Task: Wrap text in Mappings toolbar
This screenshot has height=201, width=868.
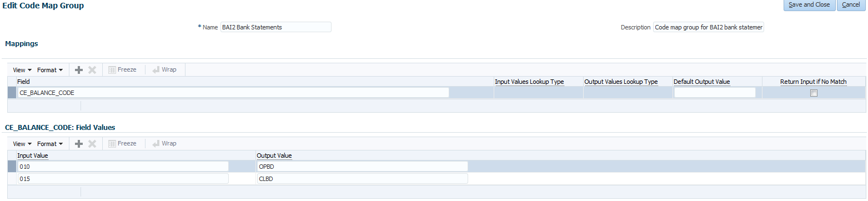Action: 164,70
